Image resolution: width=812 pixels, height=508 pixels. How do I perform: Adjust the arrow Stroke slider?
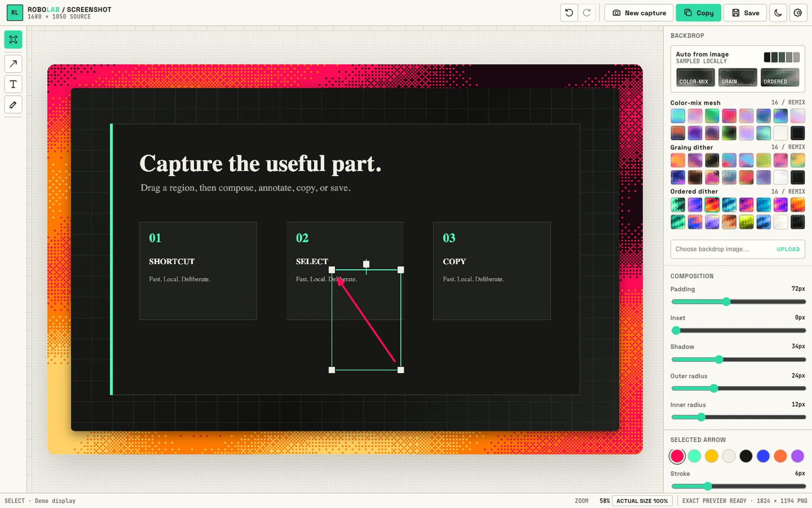[738, 486]
